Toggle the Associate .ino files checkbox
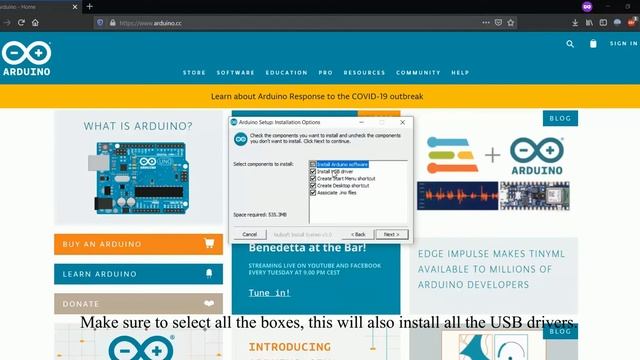This screenshot has width=640, height=360. (x=313, y=192)
